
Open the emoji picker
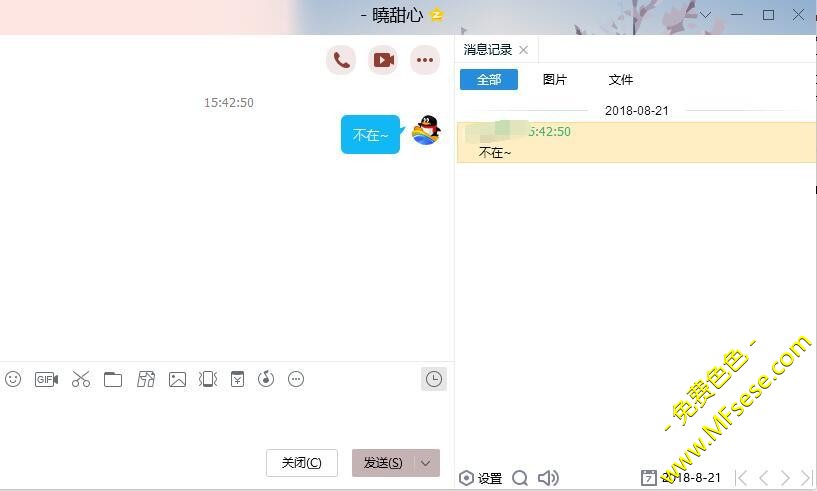tap(13, 379)
